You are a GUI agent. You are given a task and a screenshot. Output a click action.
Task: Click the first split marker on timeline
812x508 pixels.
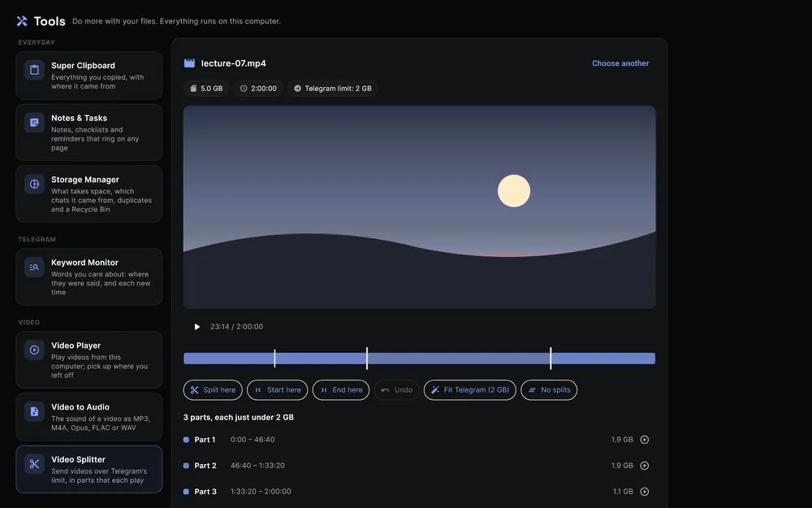[x=274, y=358]
